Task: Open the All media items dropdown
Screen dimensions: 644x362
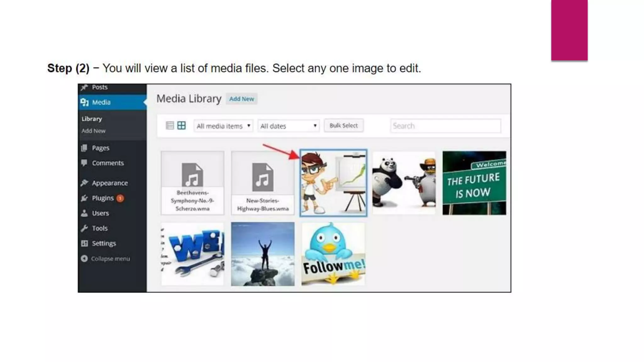Action: (223, 126)
